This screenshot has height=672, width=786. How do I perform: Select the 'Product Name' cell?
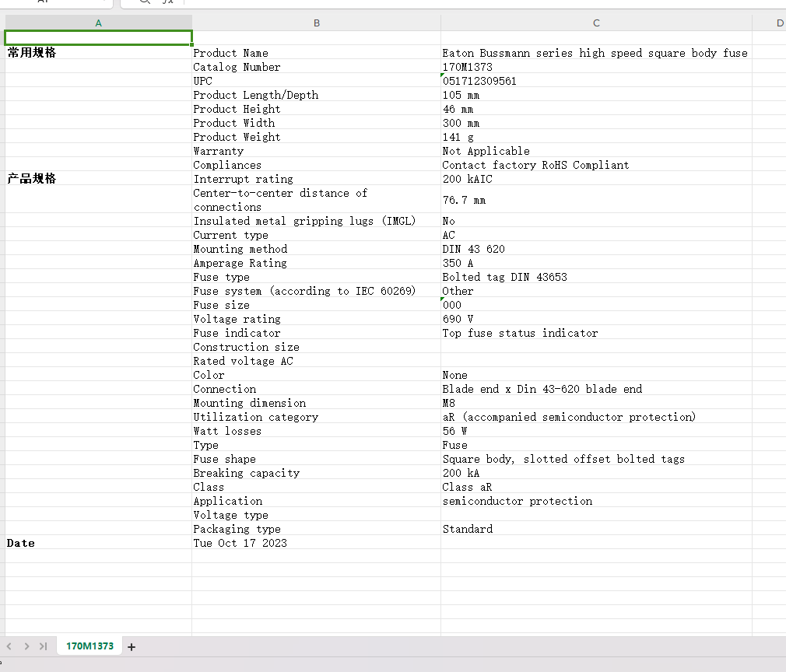coord(316,53)
